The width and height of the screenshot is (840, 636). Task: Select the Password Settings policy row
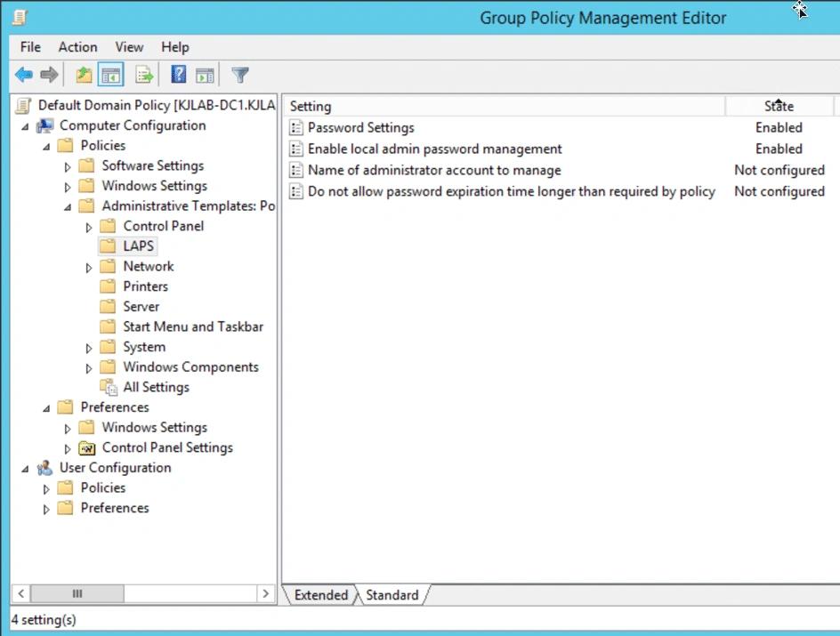[561, 127]
